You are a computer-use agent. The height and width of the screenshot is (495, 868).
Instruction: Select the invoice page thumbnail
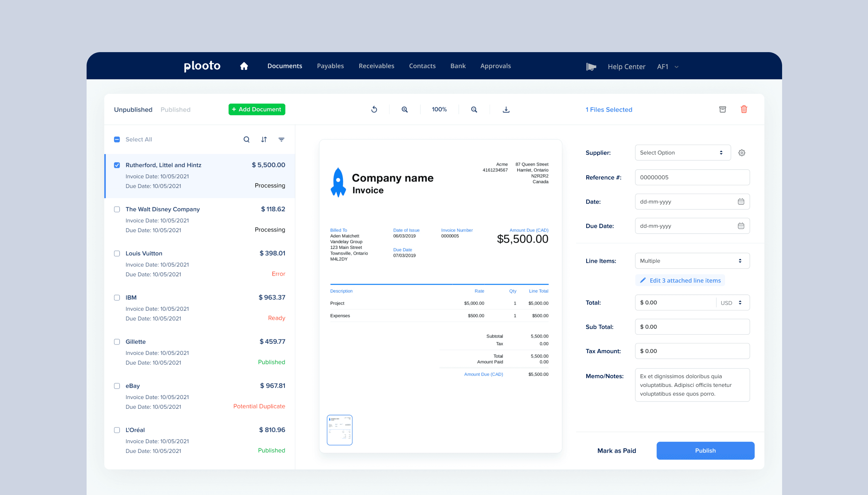339,430
